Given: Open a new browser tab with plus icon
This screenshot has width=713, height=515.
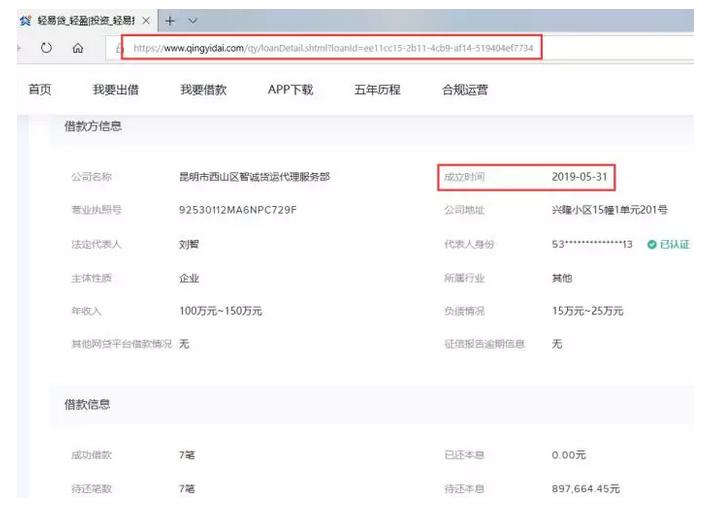Looking at the screenshot, I should [170, 21].
